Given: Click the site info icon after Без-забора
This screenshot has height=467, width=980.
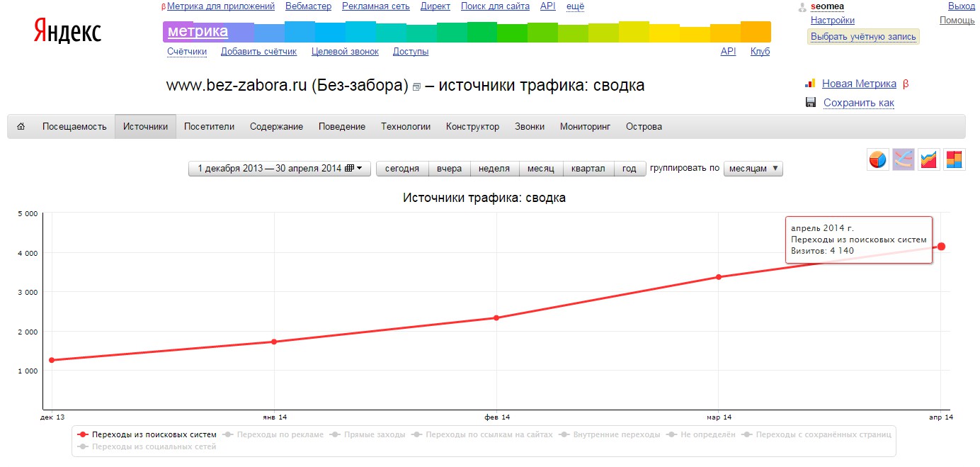Looking at the screenshot, I should coord(416,87).
